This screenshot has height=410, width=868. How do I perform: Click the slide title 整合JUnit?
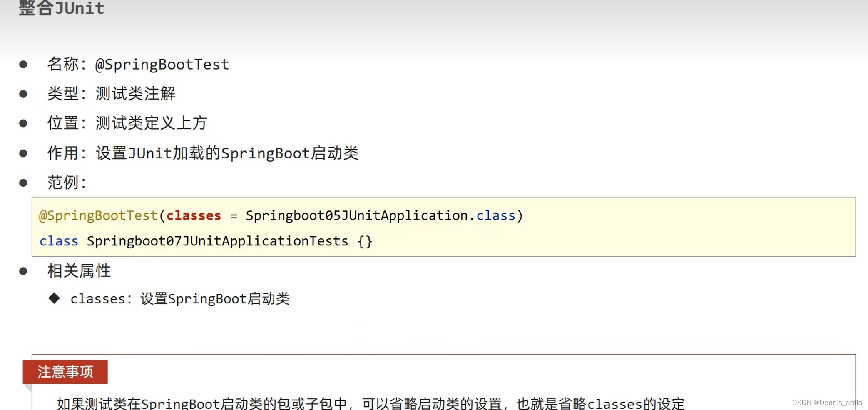(x=61, y=7)
